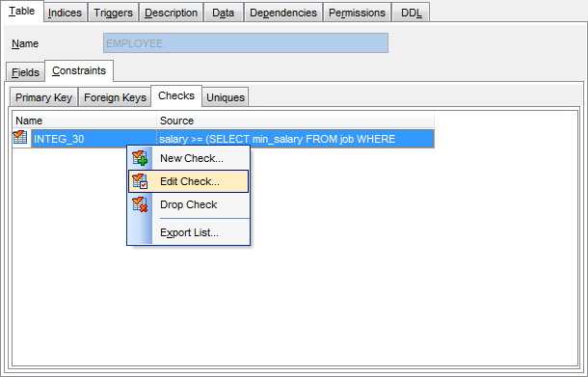Open the Description tab
The width and height of the screenshot is (588, 377).
click(171, 13)
